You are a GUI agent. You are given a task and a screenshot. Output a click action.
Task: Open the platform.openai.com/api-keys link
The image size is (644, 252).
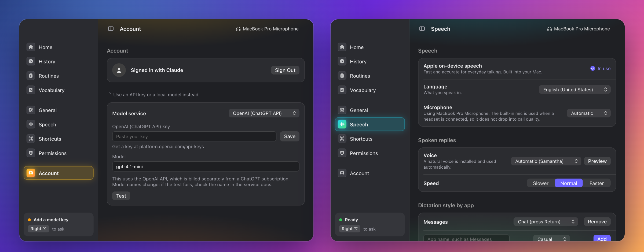171,147
